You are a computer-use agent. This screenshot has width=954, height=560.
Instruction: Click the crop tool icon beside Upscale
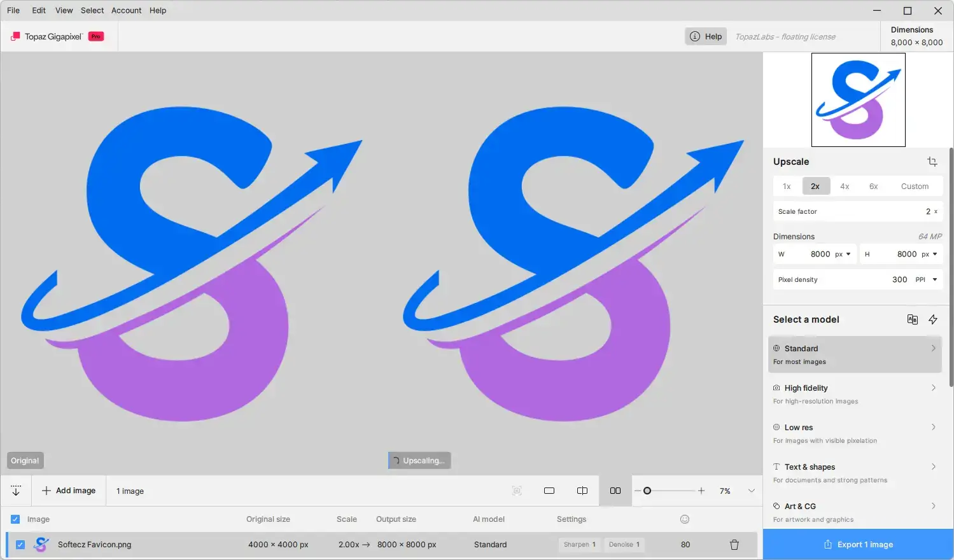click(932, 162)
